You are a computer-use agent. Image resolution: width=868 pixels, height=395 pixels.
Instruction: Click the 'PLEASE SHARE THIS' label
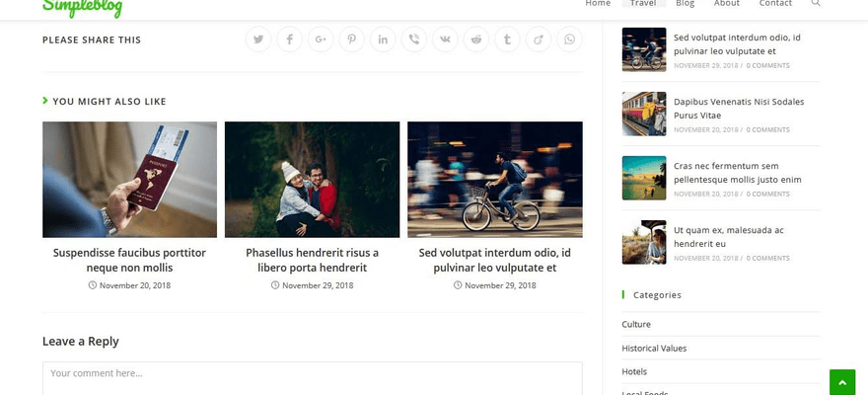tap(92, 39)
